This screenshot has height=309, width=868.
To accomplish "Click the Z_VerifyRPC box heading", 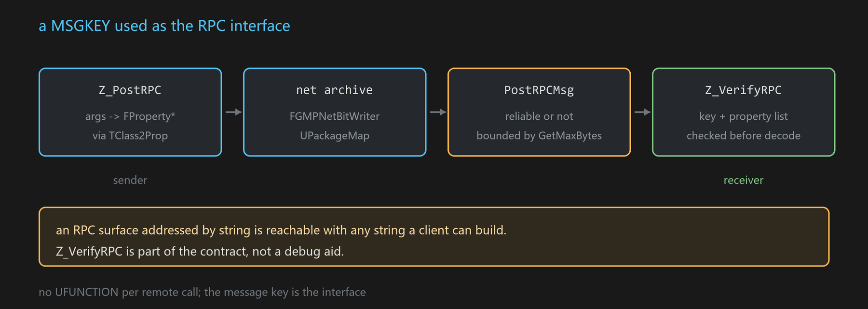I will tap(744, 90).
